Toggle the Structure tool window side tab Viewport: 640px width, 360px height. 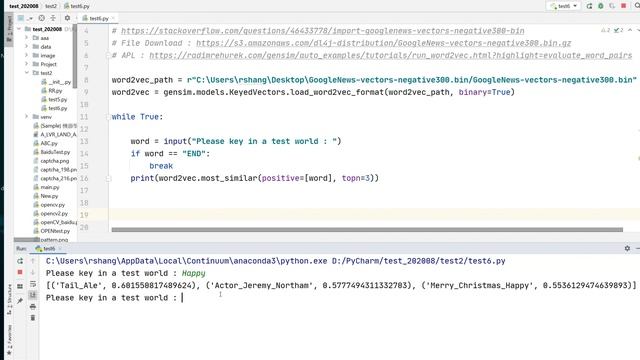(9, 300)
